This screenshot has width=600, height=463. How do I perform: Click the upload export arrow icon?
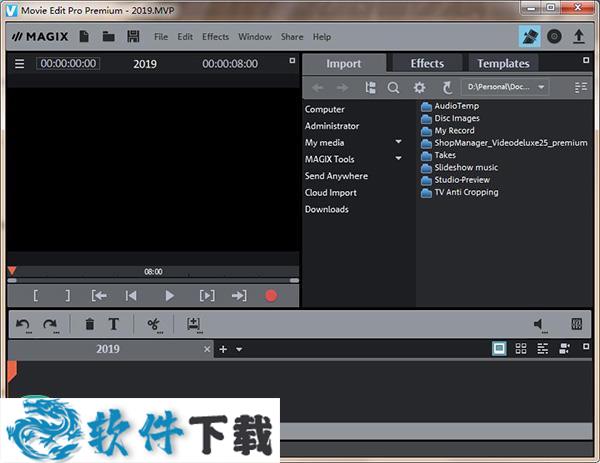pos(579,37)
